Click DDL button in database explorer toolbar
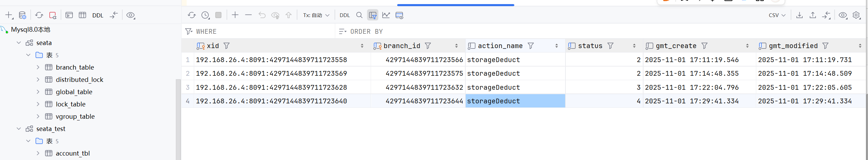The height and width of the screenshot is (160, 868). (98, 15)
